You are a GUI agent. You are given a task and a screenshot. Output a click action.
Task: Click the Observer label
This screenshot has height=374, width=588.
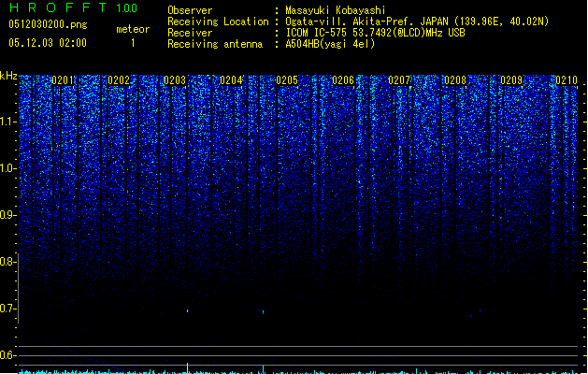coord(190,10)
